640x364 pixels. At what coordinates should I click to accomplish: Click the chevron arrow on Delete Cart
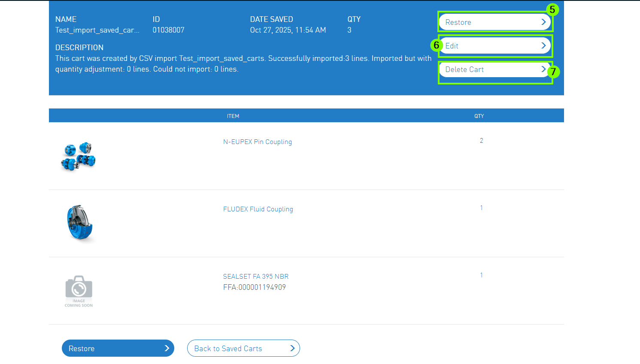[x=543, y=69]
